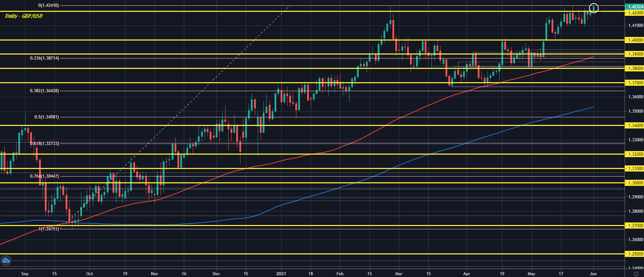Click the 2021 date label
644x277 pixels.
click(281, 274)
